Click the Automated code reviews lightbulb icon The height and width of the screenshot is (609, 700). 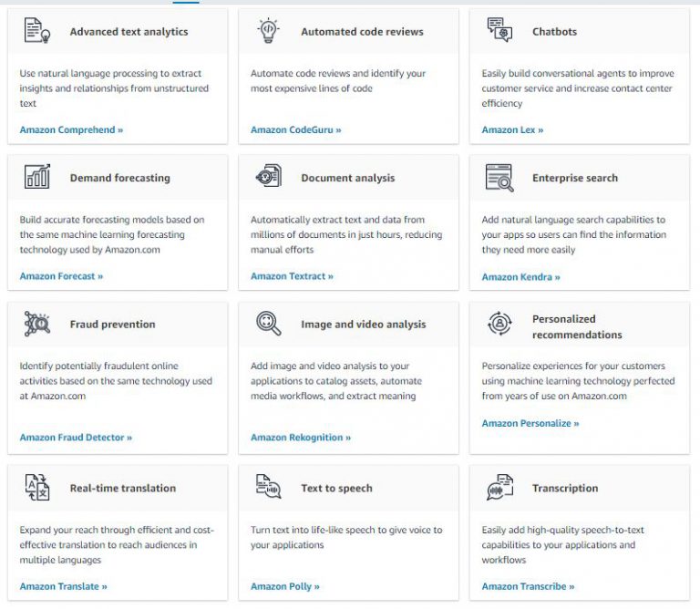(x=268, y=30)
